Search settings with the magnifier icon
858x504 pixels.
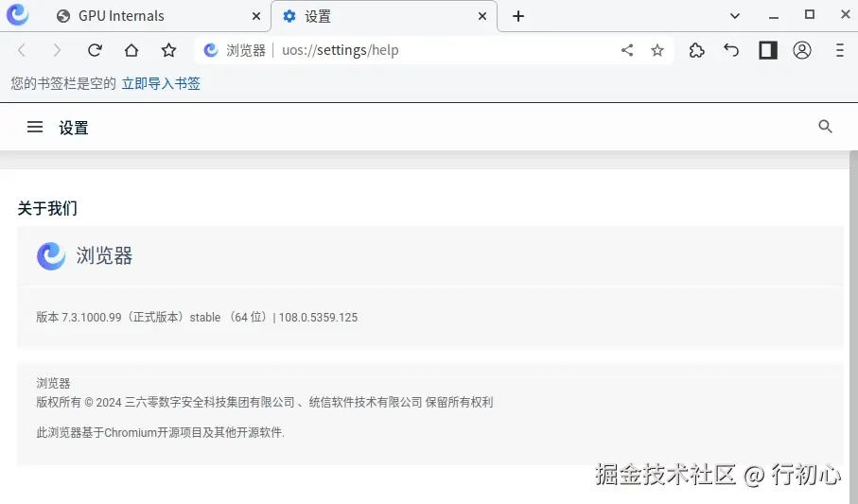[825, 127]
